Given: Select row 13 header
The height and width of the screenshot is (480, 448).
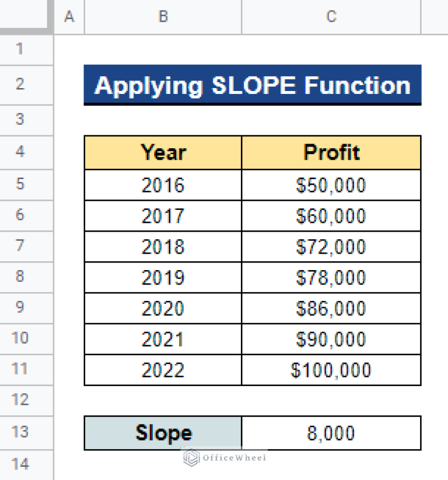Looking at the screenshot, I should point(20,432).
